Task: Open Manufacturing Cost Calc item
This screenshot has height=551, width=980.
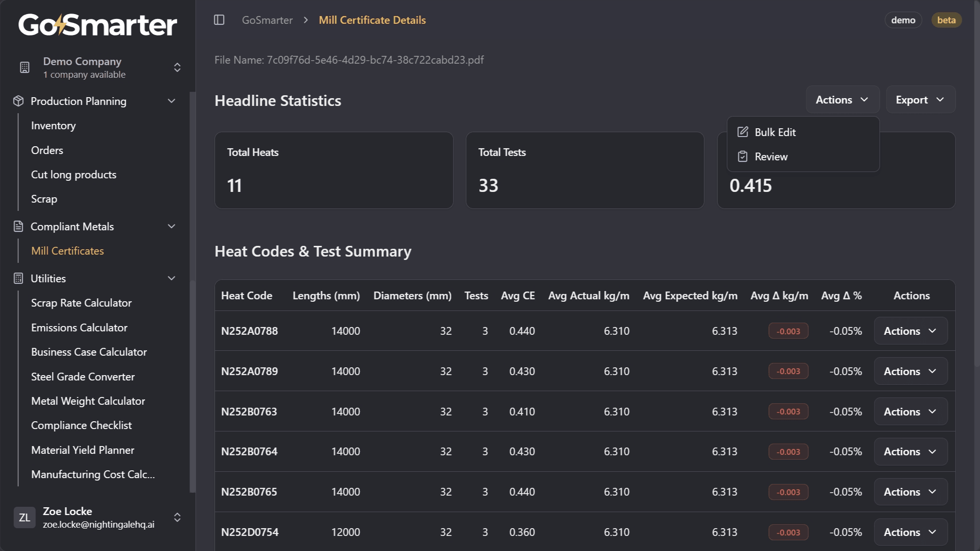Action: click(93, 474)
